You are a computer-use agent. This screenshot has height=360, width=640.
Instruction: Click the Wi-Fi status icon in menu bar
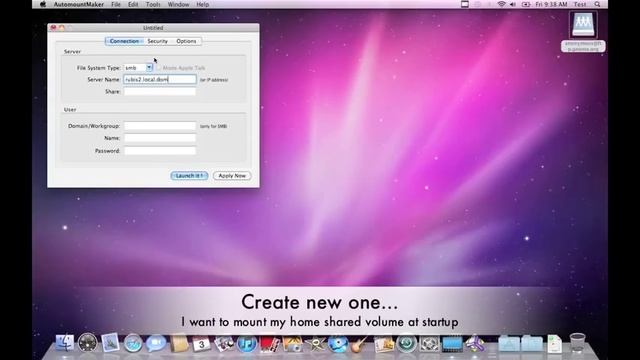click(x=501, y=4)
